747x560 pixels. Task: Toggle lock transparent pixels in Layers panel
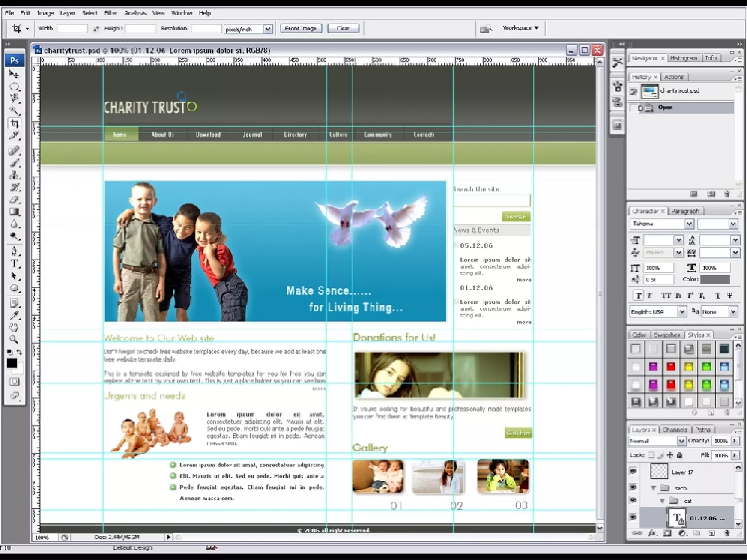coord(651,455)
